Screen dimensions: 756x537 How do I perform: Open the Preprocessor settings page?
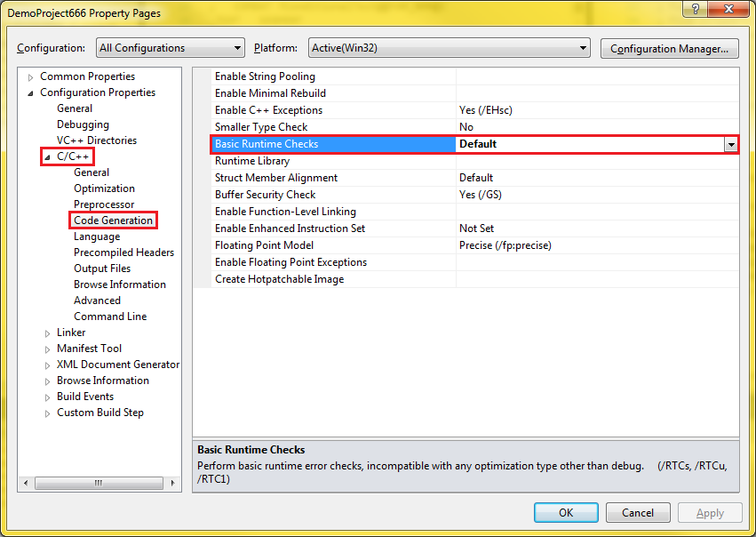(x=104, y=204)
